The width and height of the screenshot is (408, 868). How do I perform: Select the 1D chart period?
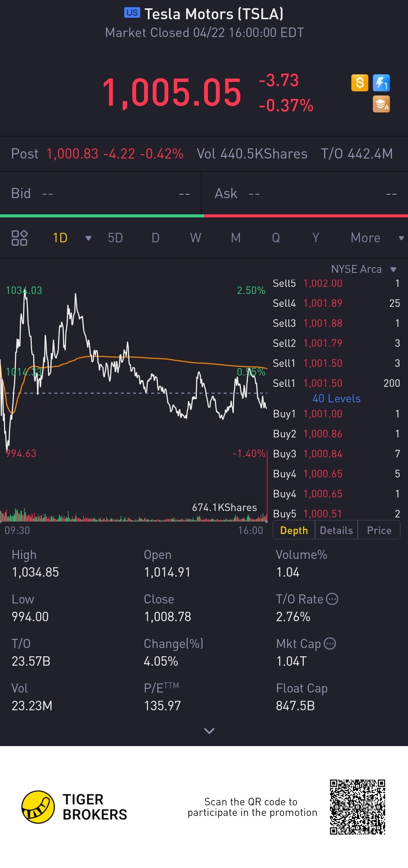[60, 238]
